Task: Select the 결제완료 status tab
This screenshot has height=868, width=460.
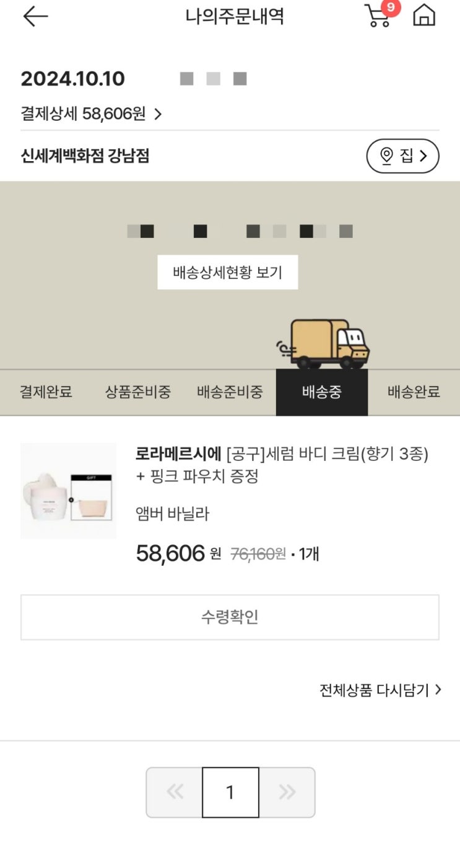Action: (x=46, y=392)
